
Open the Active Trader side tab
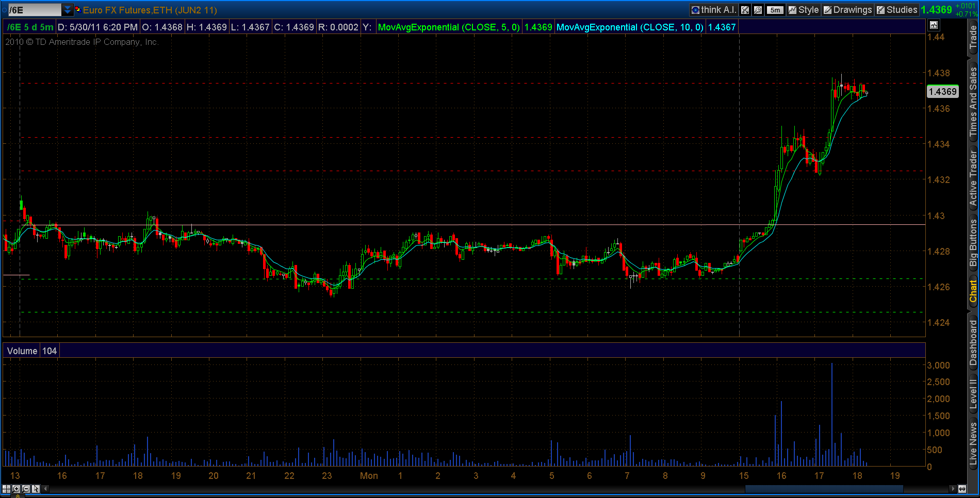tap(973, 178)
